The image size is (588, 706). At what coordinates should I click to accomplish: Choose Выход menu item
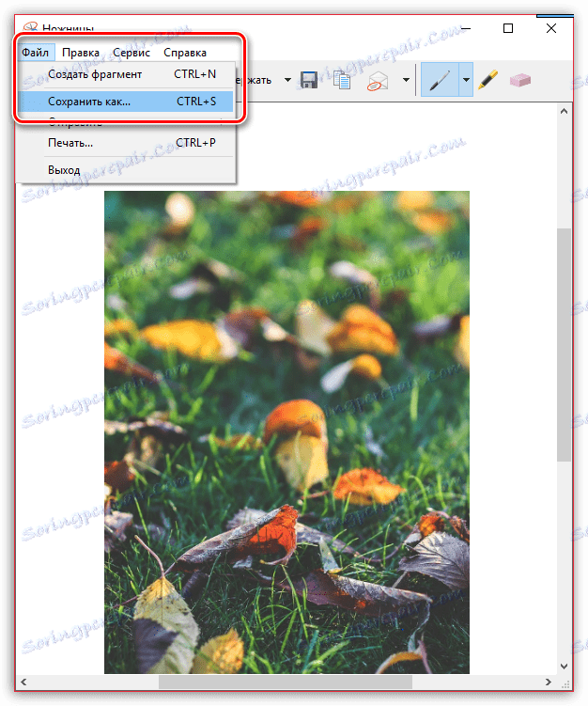[x=125, y=170]
